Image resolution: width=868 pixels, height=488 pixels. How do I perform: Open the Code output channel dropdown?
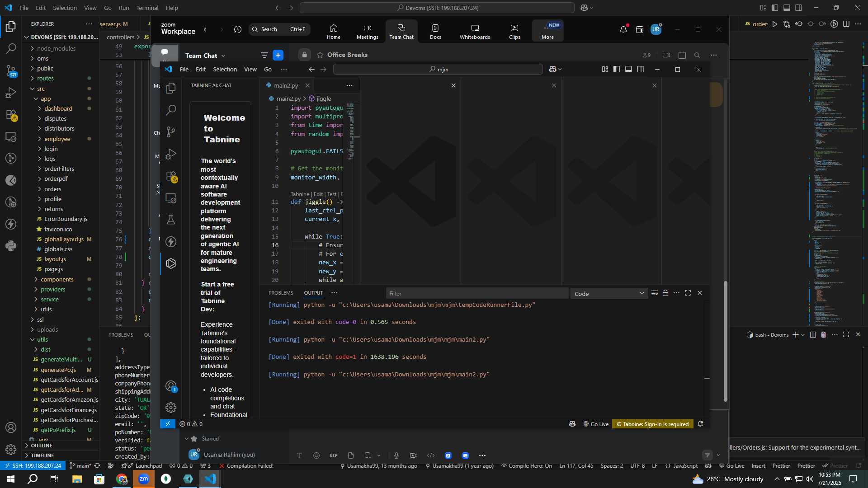point(609,294)
